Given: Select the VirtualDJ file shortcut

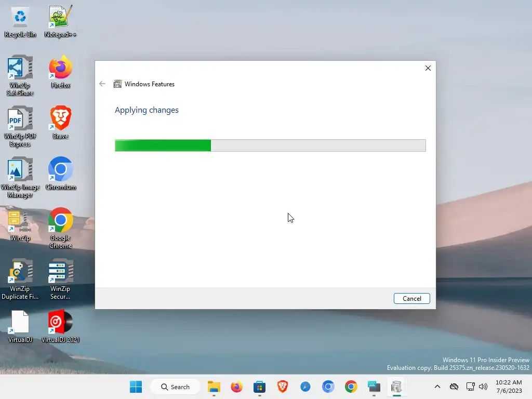Looking at the screenshot, I should [x=20, y=326].
